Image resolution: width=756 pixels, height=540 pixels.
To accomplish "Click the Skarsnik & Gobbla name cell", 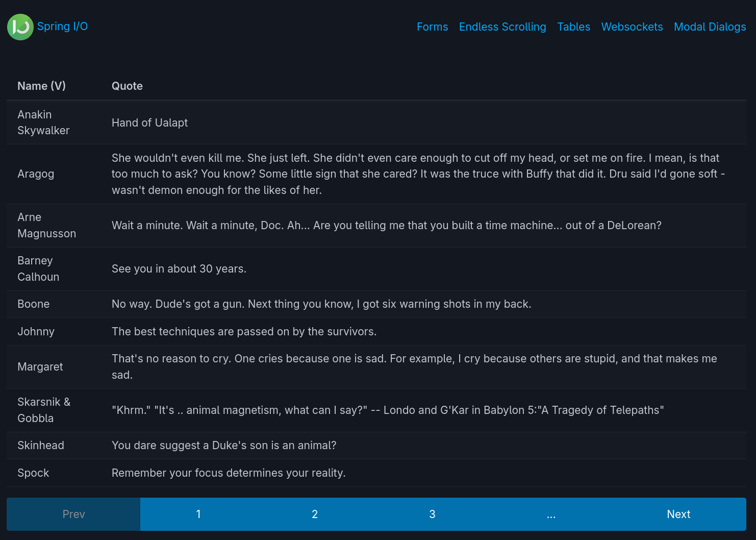I will pos(44,410).
